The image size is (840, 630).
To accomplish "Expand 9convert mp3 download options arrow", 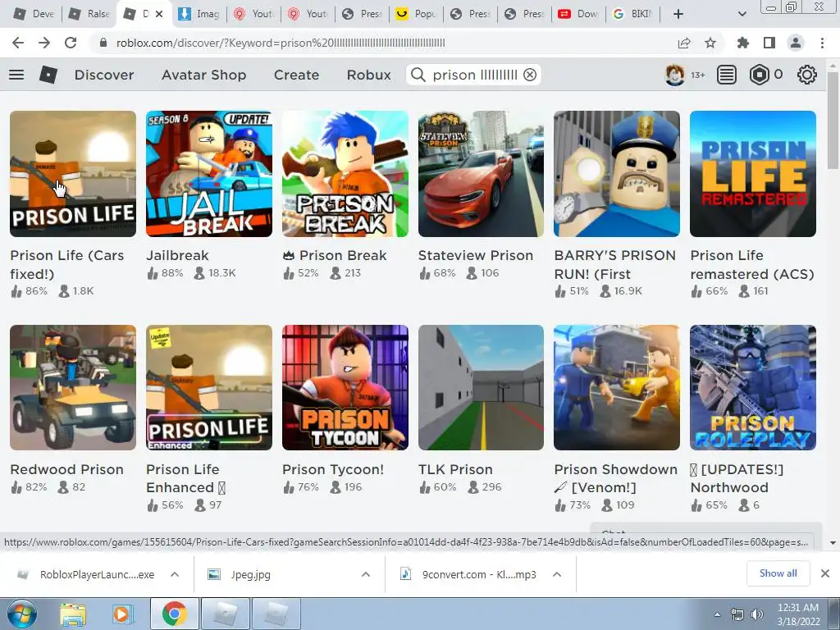I will click(557, 574).
